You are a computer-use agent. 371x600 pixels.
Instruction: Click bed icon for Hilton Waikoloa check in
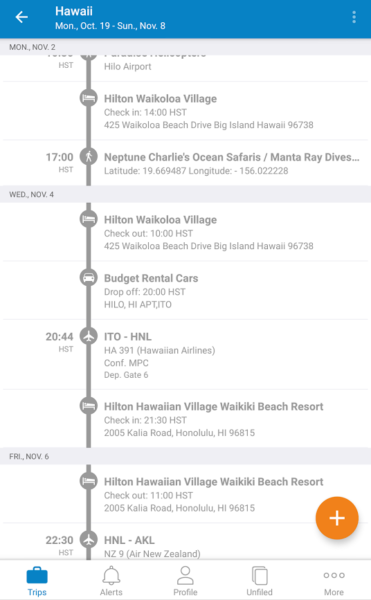[89, 98]
